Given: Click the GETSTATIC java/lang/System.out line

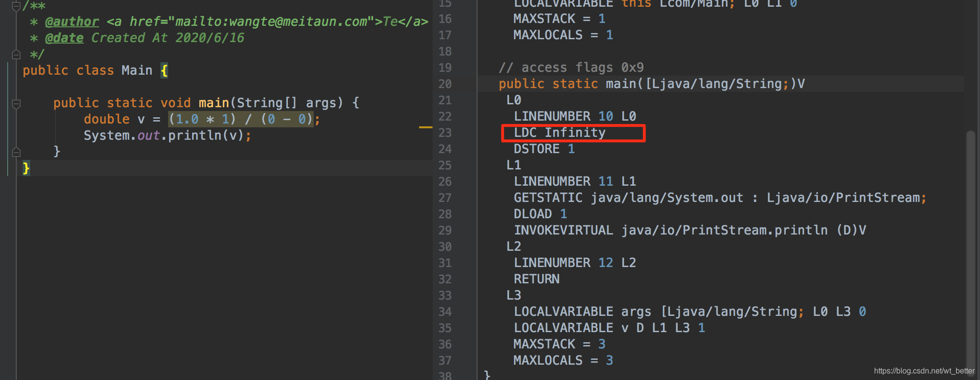Looking at the screenshot, I should [720, 198].
